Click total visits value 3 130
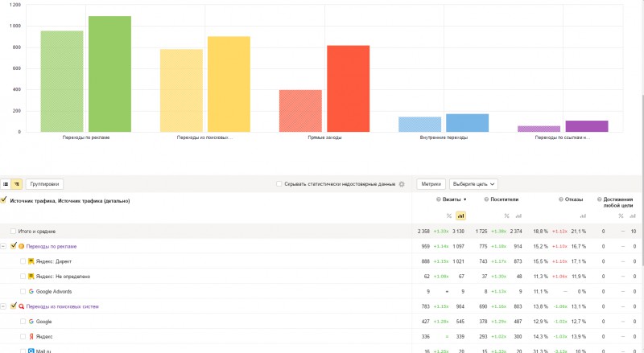Image resolution: width=644 pixels, height=353 pixels. [x=458, y=232]
